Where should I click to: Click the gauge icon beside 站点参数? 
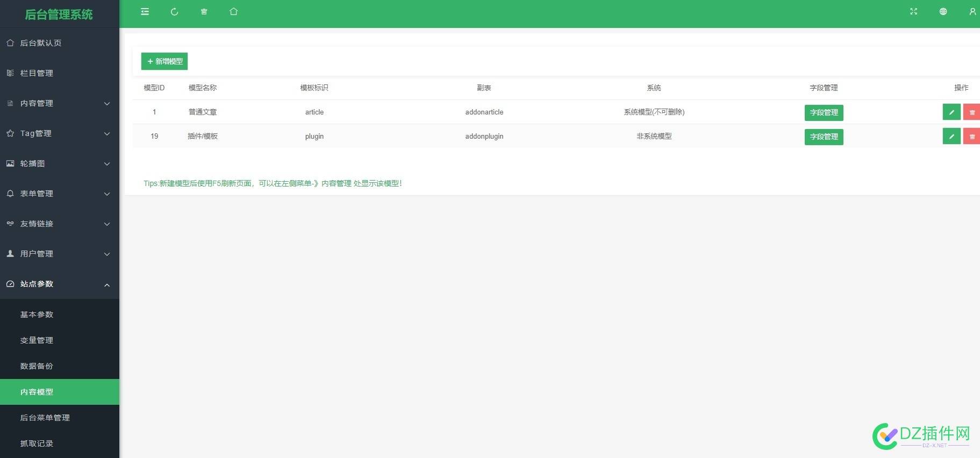pyautogui.click(x=10, y=284)
